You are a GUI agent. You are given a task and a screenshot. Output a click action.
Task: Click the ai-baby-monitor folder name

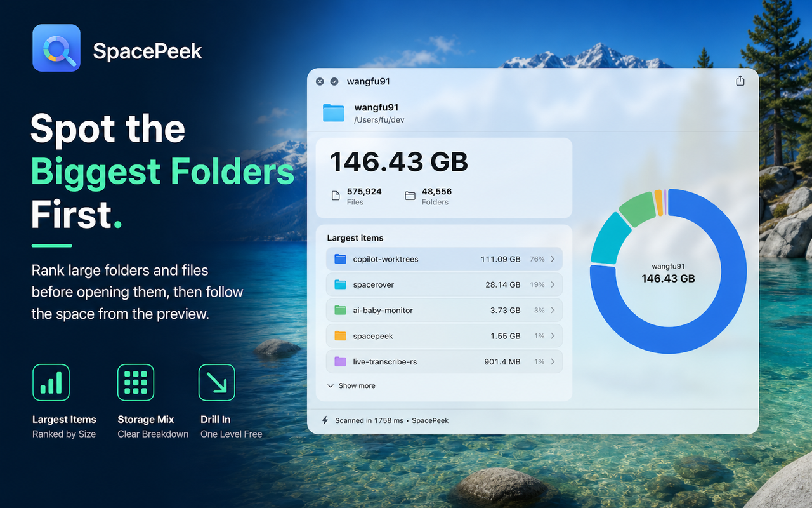click(383, 310)
